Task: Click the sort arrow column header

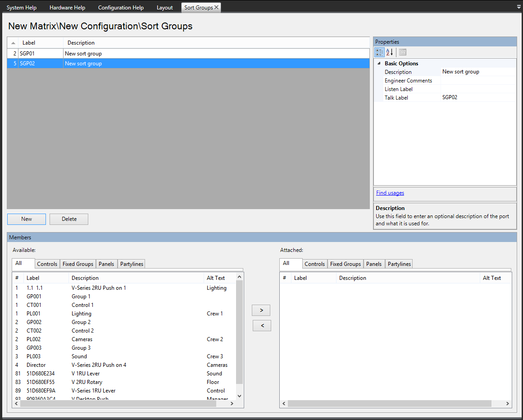Action: tap(14, 43)
